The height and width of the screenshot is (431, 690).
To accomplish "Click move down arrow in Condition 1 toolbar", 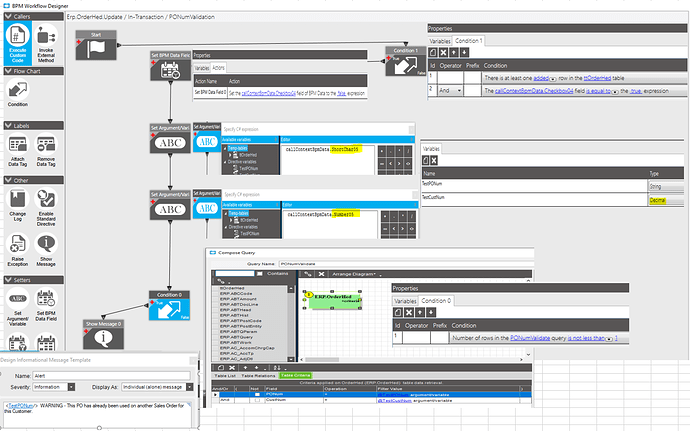I will tap(464, 52).
